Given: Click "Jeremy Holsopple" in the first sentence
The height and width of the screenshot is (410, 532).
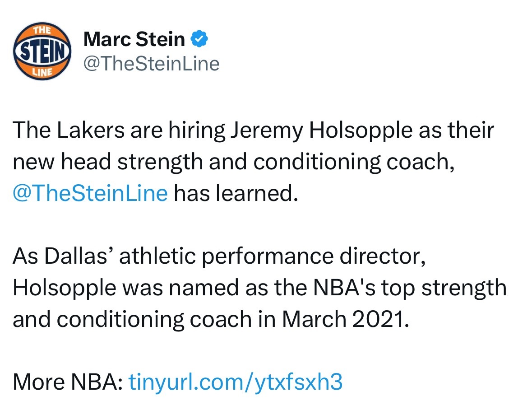Looking at the screenshot, I should (x=321, y=131).
